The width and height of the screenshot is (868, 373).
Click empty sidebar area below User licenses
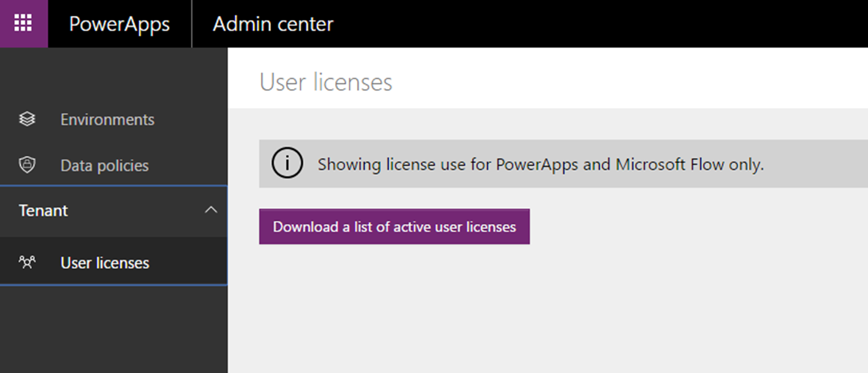click(113, 330)
